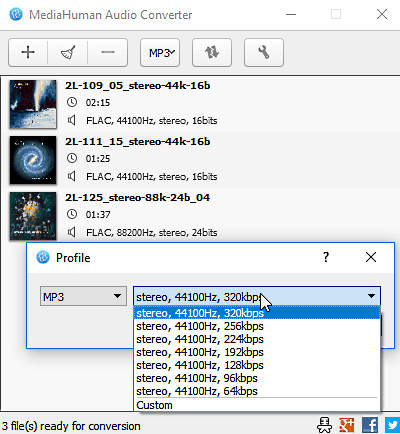Click the MediaHuman mascot status bar icon
This screenshot has width=400, height=434.
coord(324,425)
